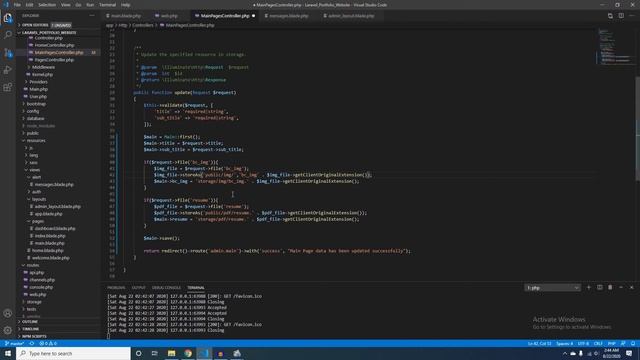
Task: Expand the config folder
Action: [x=33, y=111]
